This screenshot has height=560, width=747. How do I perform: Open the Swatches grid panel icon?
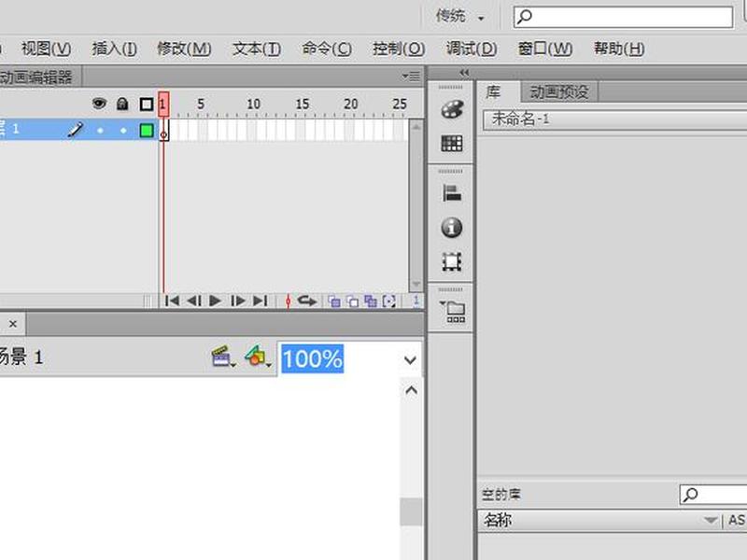point(451,143)
